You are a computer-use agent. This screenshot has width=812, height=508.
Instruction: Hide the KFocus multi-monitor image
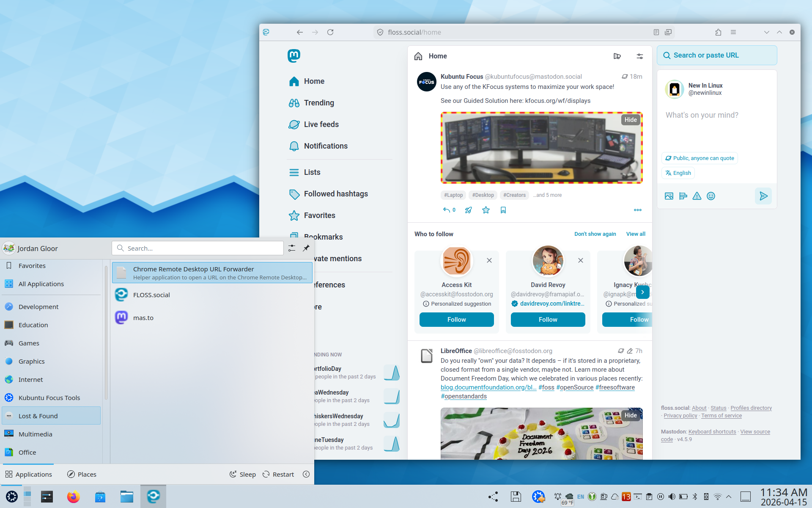click(630, 120)
